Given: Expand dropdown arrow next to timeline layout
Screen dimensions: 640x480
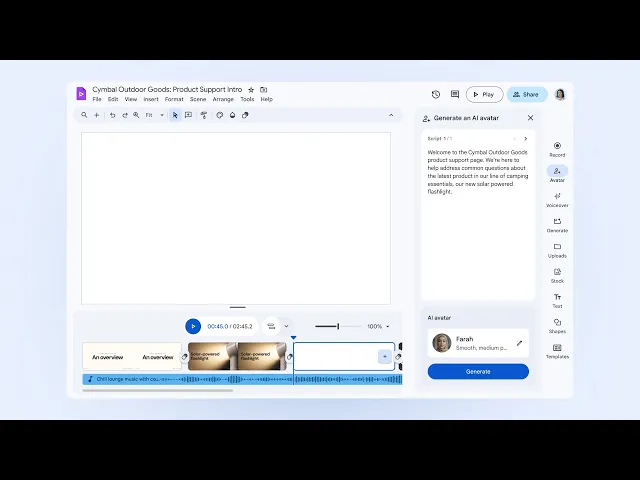Looking at the screenshot, I should point(286,326).
